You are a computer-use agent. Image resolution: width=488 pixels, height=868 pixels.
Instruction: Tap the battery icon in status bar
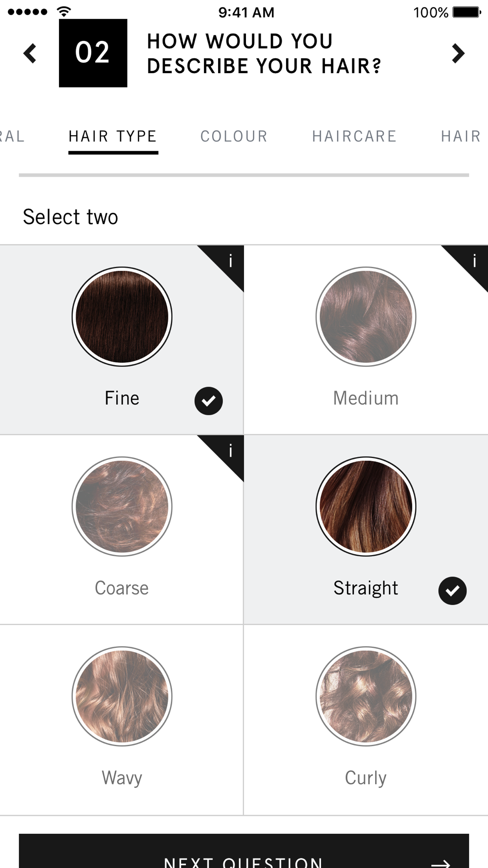[x=466, y=12]
